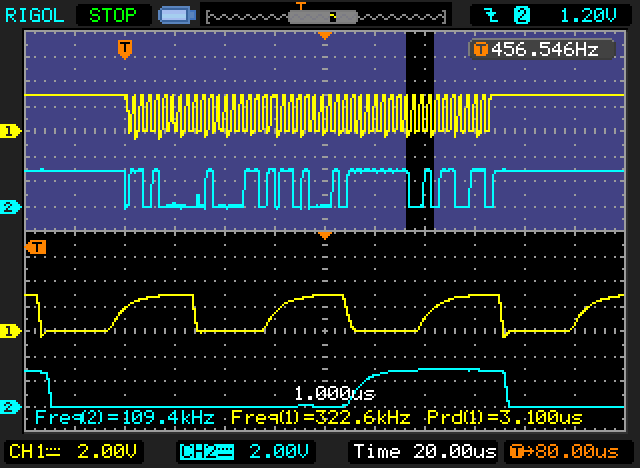Click the CH2 2.00V vertical scale value

(x=279, y=451)
